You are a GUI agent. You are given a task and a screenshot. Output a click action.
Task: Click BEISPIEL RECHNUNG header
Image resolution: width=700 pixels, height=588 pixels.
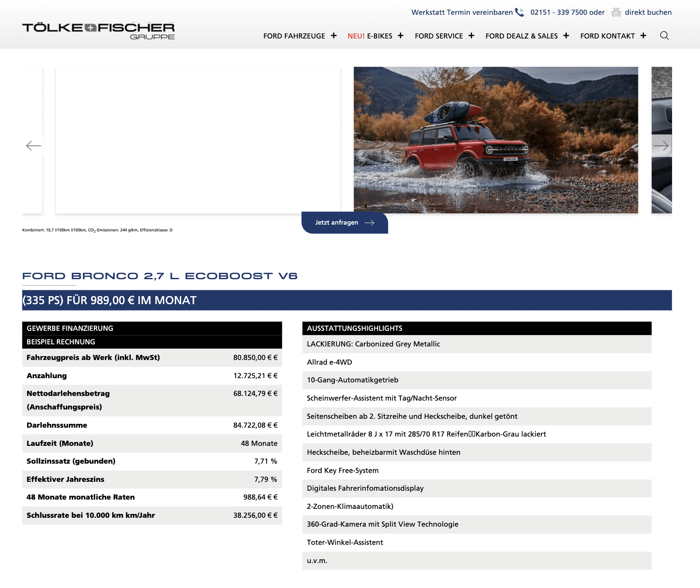[152, 342]
